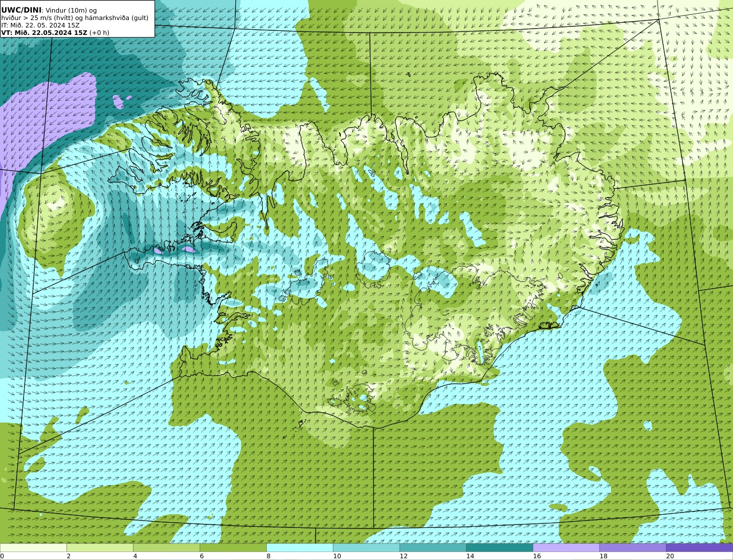Click the medium teal 12–14 m/s legend swatch
Image resolution: width=733 pixels, height=560 pixels.
tap(433, 547)
